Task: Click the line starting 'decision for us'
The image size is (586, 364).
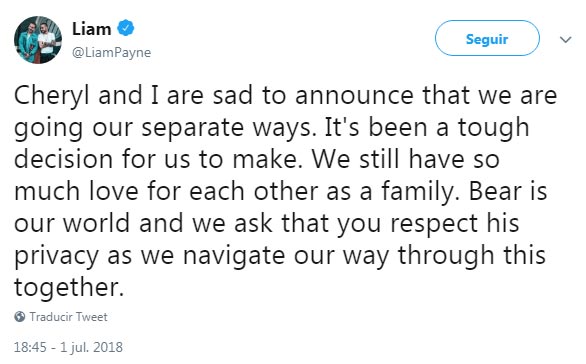Action: click(257, 159)
